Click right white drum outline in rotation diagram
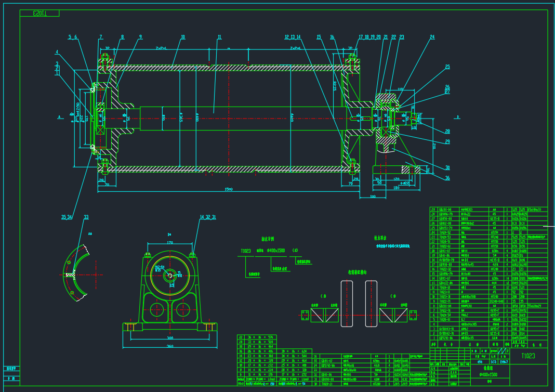The image size is (555, 392). tap(371, 304)
